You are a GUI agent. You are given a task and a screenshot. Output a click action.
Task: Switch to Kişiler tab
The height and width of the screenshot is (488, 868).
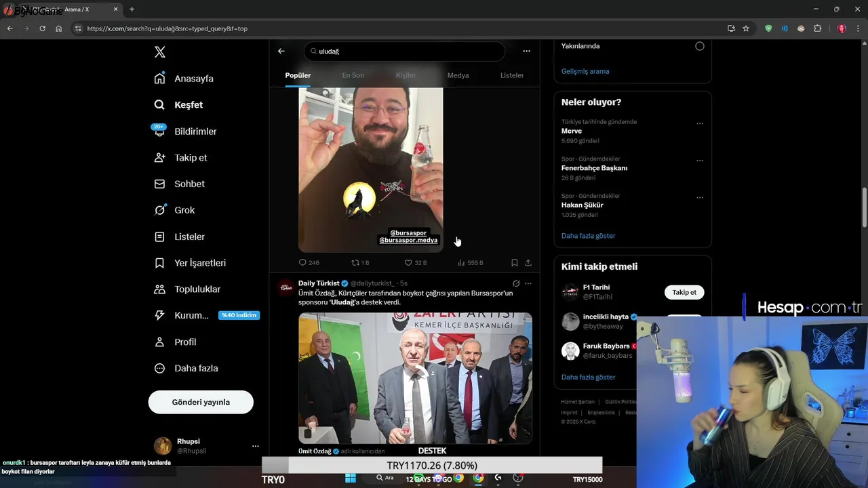pyautogui.click(x=406, y=75)
